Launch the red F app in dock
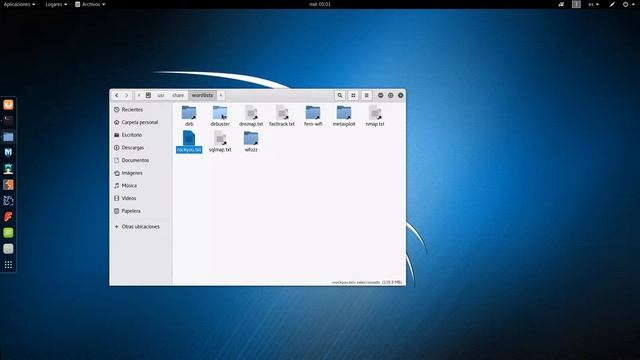The height and width of the screenshot is (360, 640). 8,216
